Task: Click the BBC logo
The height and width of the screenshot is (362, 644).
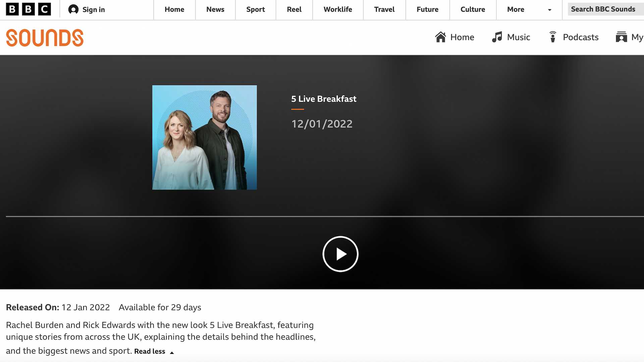Action: (x=29, y=9)
